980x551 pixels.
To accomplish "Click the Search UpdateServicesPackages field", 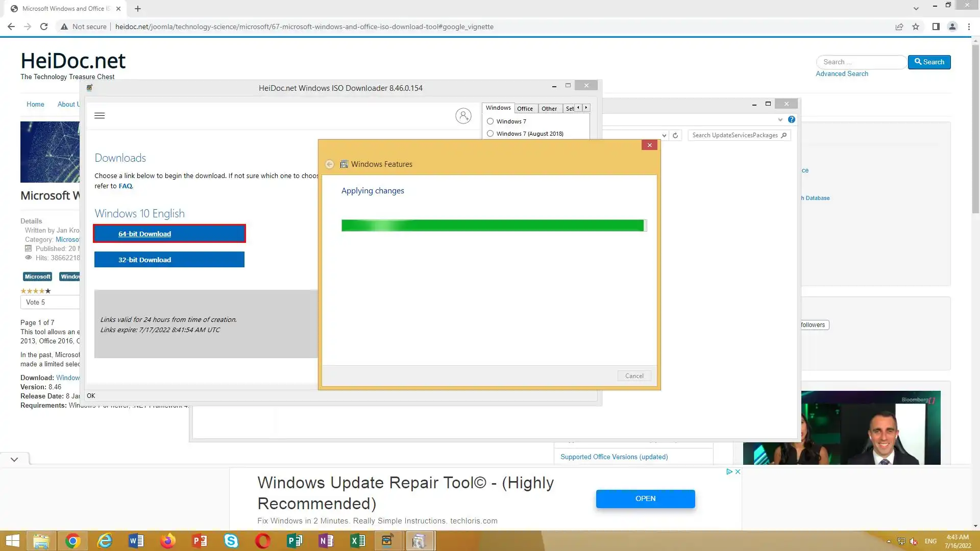I will tap(734, 135).
